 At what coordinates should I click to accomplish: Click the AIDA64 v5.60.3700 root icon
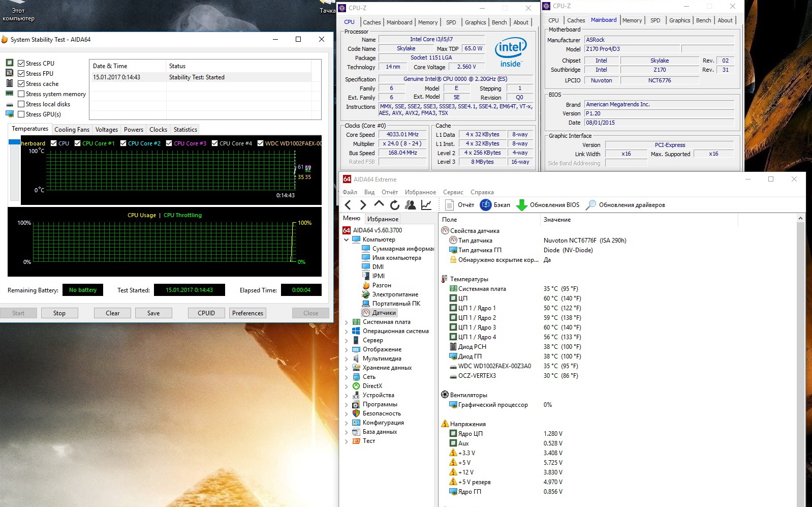tap(347, 230)
